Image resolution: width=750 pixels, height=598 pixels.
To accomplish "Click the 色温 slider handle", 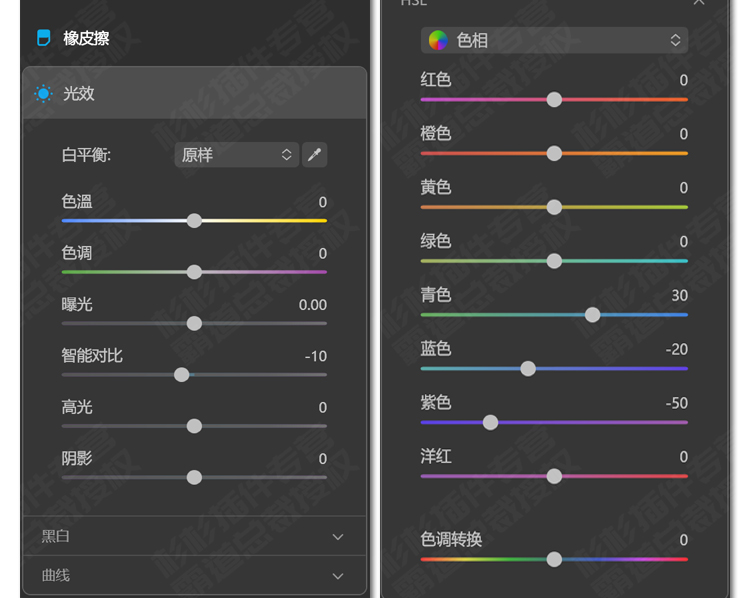I will pyautogui.click(x=194, y=221).
